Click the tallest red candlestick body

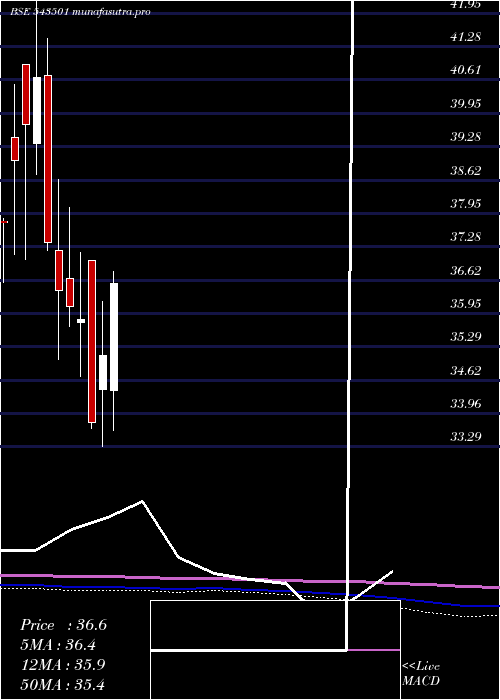[x=48, y=159]
